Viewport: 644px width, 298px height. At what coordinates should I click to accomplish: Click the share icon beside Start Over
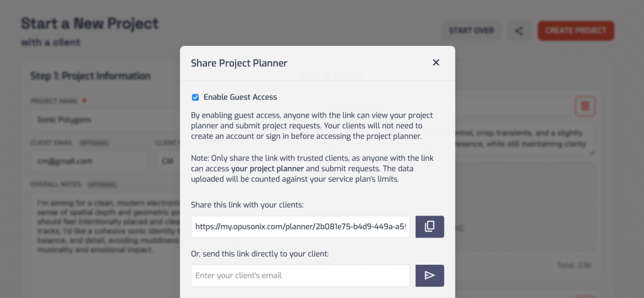pos(519,31)
